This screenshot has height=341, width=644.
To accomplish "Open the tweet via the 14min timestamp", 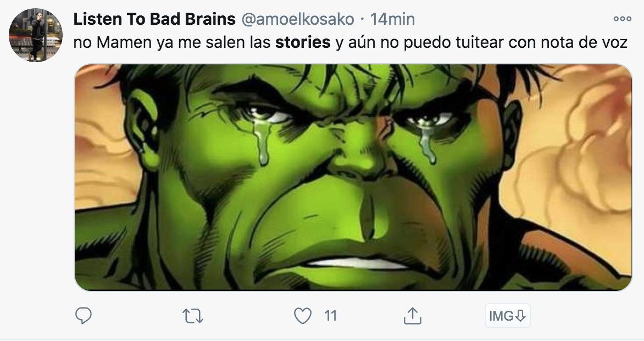I will 392,19.
